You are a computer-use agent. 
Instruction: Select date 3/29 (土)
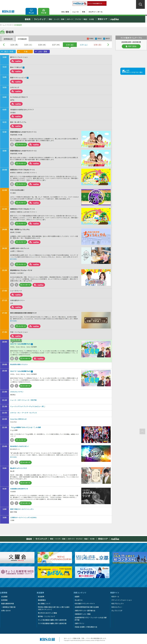pyautogui.click(x=84, y=45)
